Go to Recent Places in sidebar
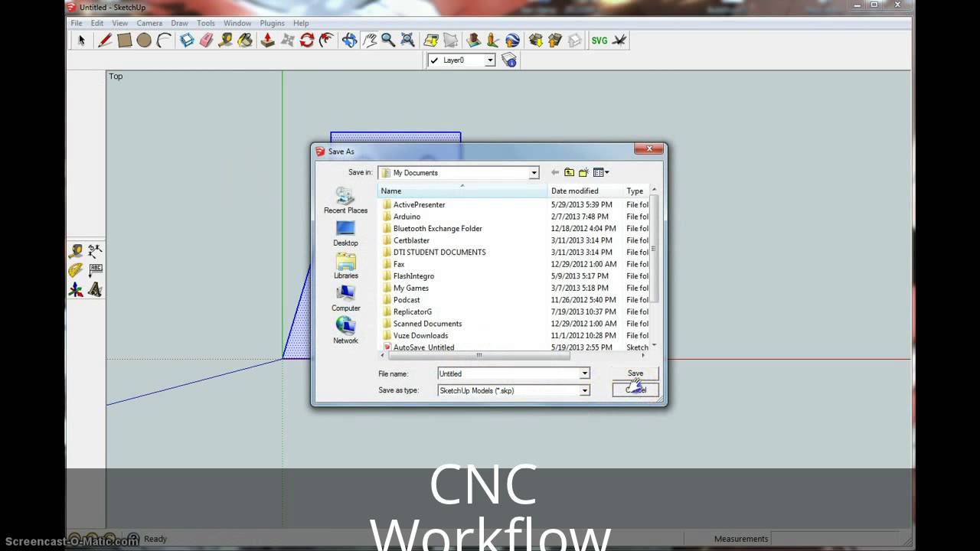The width and height of the screenshot is (980, 551). 345,201
